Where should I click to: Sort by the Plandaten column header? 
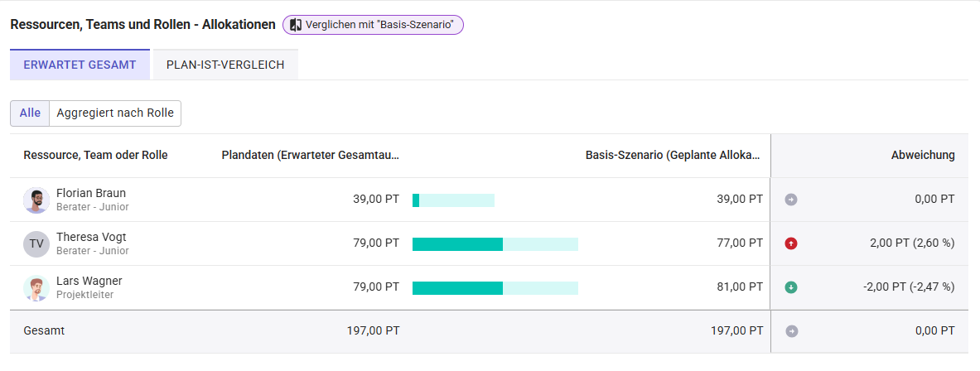coord(310,156)
